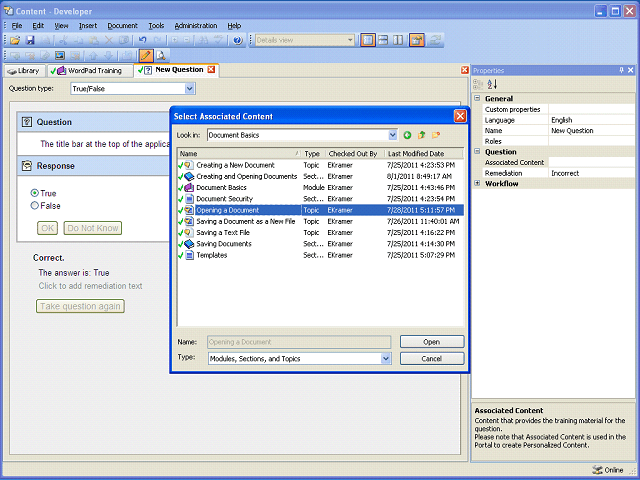Image resolution: width=640 pixels, height=480 pixels.
Task: Open the Insert menu
Action: click(x=88, y=26)
